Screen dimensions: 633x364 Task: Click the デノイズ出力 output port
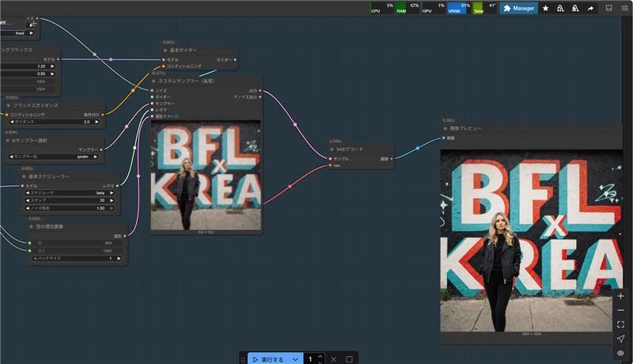(260, 97)
